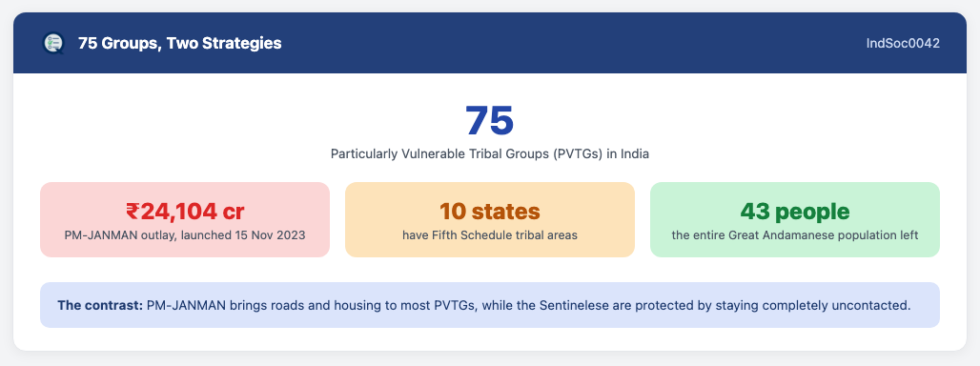The width and height of the screenshot is (980, 366).
Task: Select the PVTGs in India subtitle text
Action: coord(489,154)
